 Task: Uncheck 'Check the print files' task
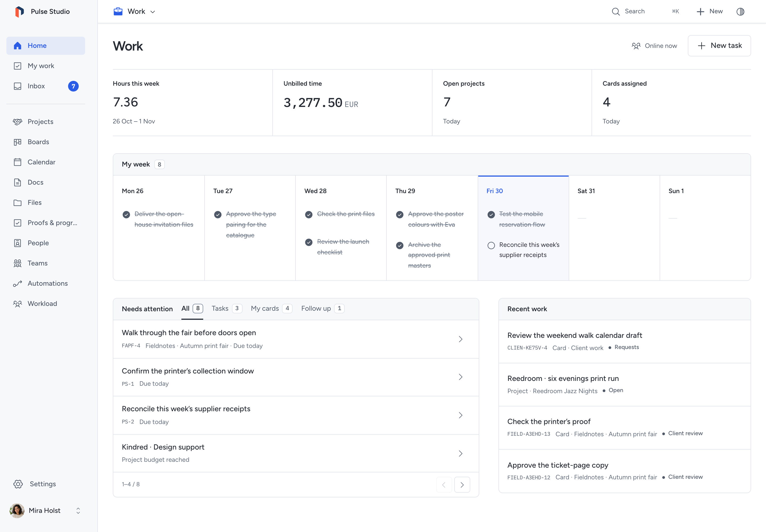click(x=309, y=215)
